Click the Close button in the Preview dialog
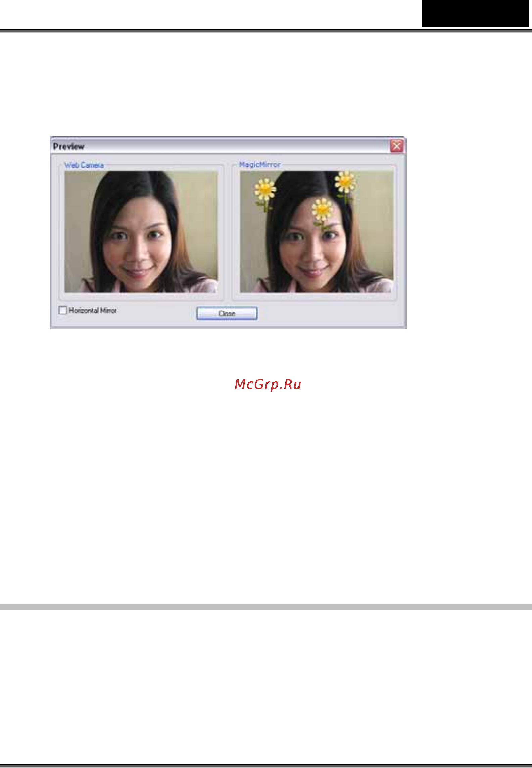The width and height of the screenshot is (532, 768). [x=227, y=313]
